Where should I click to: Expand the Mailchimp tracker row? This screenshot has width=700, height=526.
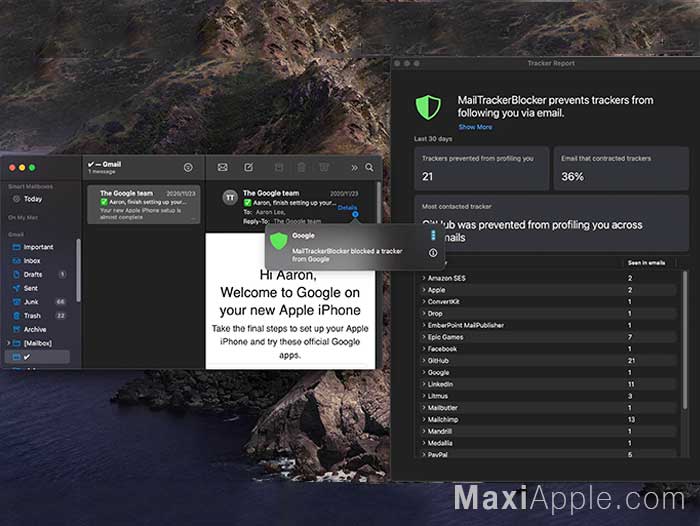point(424,419)
